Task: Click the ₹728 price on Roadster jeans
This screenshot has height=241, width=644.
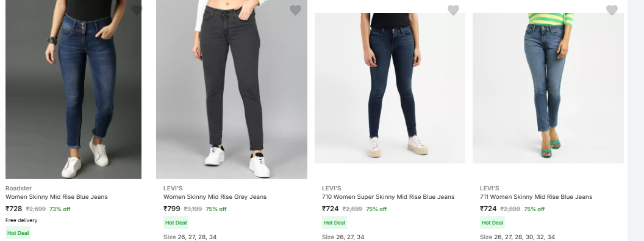Action: (13, 209)
